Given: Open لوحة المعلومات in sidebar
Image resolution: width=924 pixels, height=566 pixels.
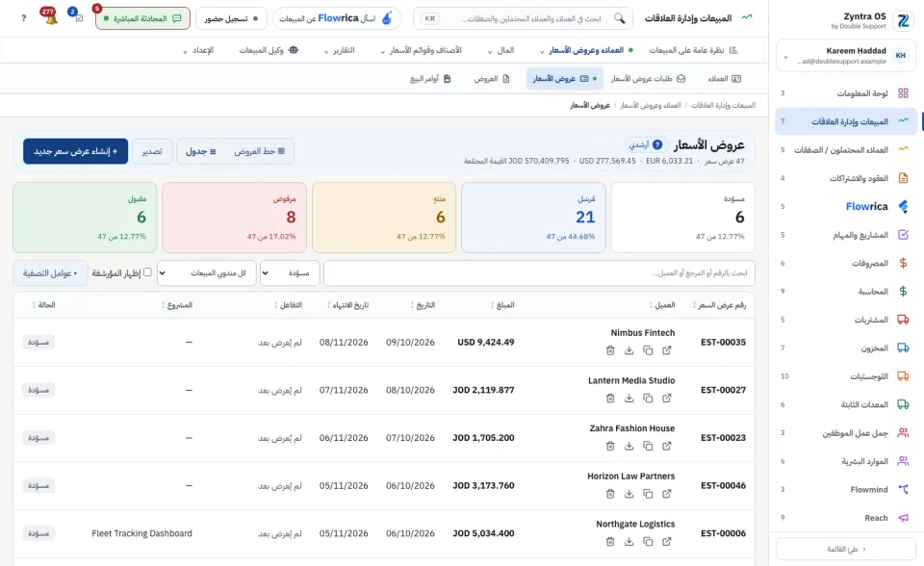Looking at the screenshot, I should [x=846, y=93].
